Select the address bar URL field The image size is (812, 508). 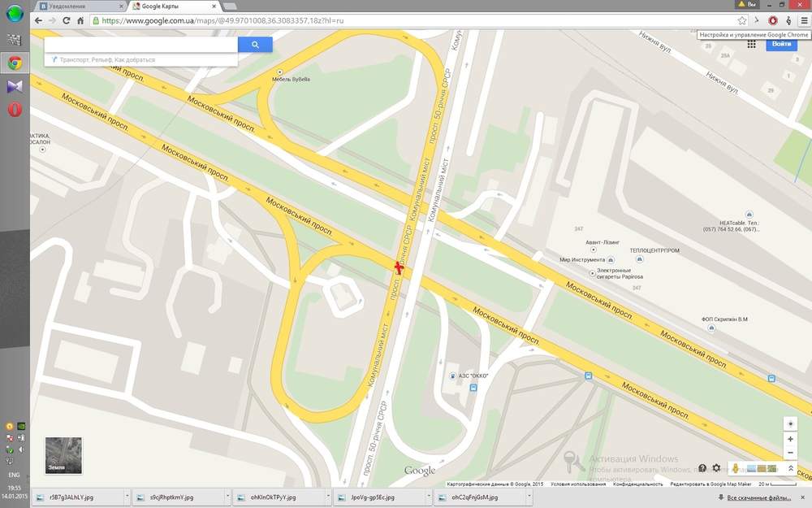coord(414,21)
